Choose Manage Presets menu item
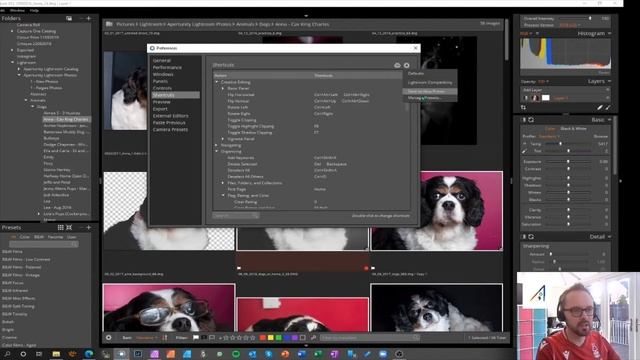The width and height of the screenshot is (640, 360). 430,98
